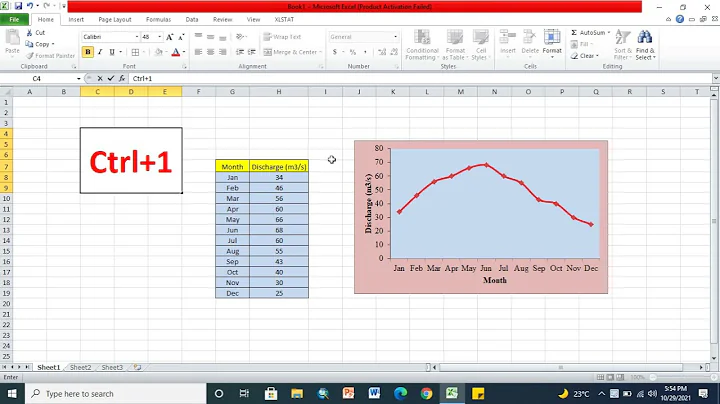Open Cell Styles gallery
The image size is (720, 404).
481,45
